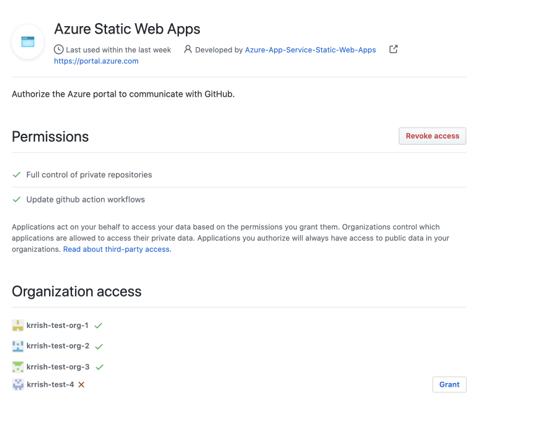Image resolution: width=559 pixels, height=426 pixels.
Task: Select the krrish-test-org-3 organization name
Action: [x=58, y=367]
